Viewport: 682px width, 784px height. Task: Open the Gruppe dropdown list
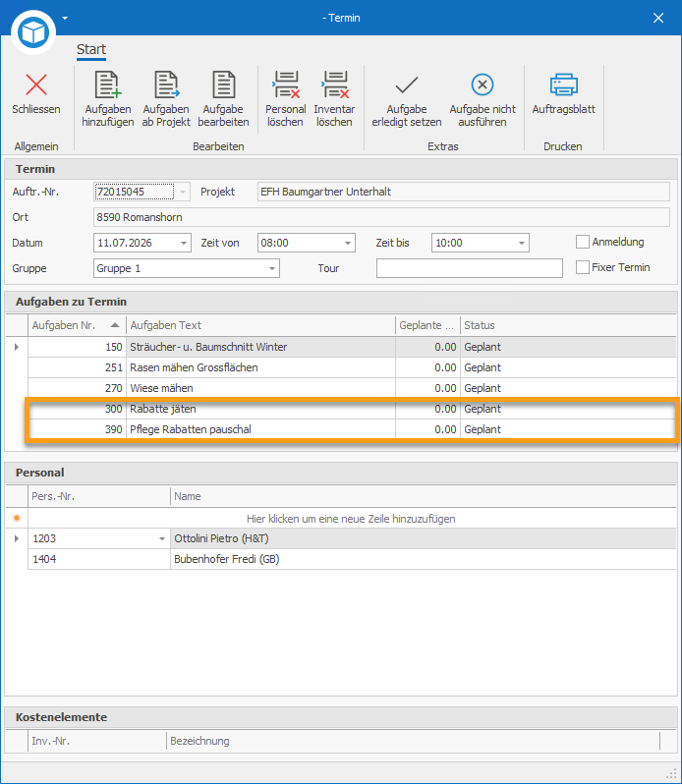pos(272,268)
